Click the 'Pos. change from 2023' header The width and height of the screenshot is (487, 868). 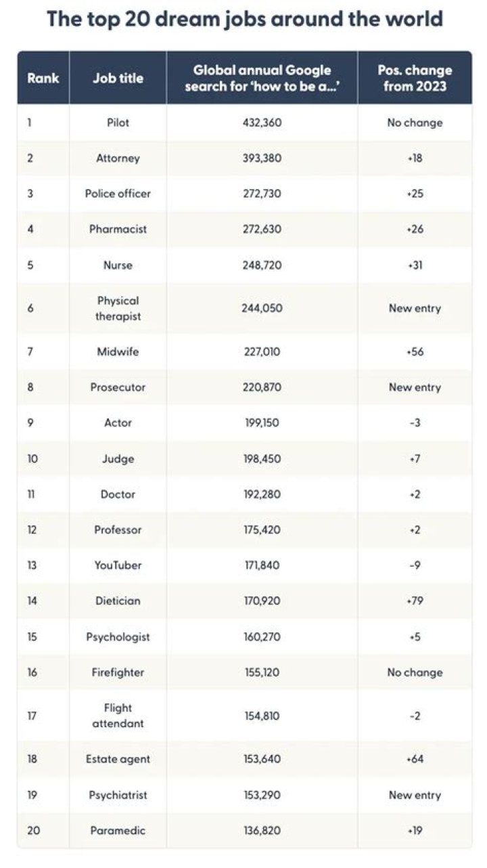415,79
